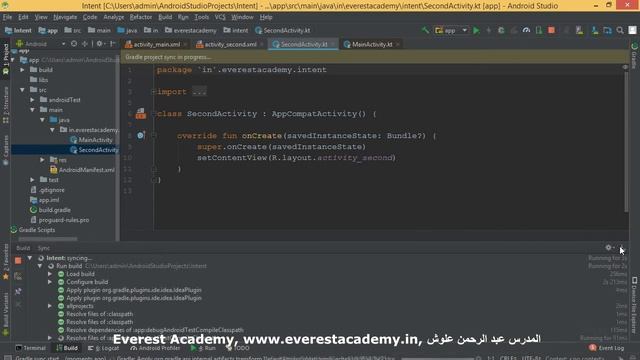Toggle the Project side tool window
Viewport: 640px width, 360px height.
(5, 59)
